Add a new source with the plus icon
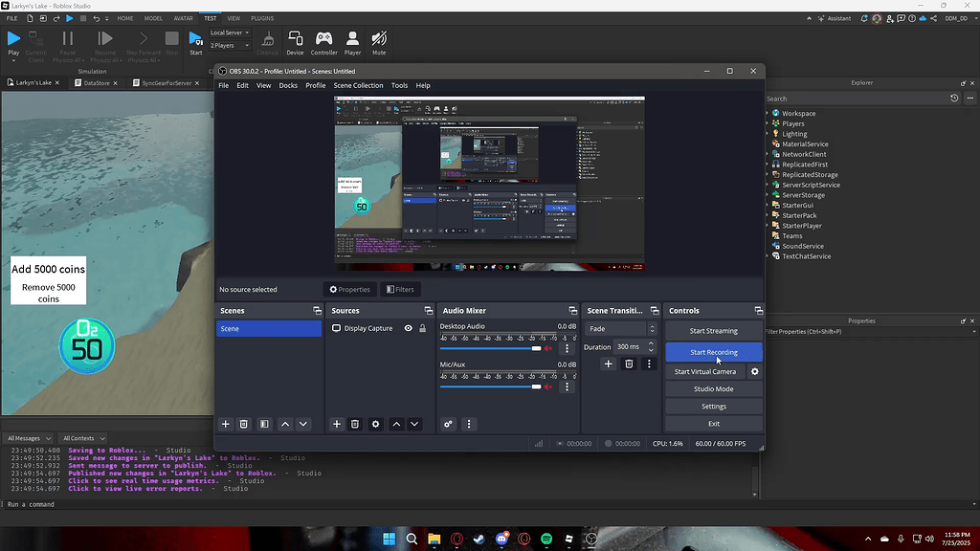Viewport: 980px width, 551px height. [337, 424]
